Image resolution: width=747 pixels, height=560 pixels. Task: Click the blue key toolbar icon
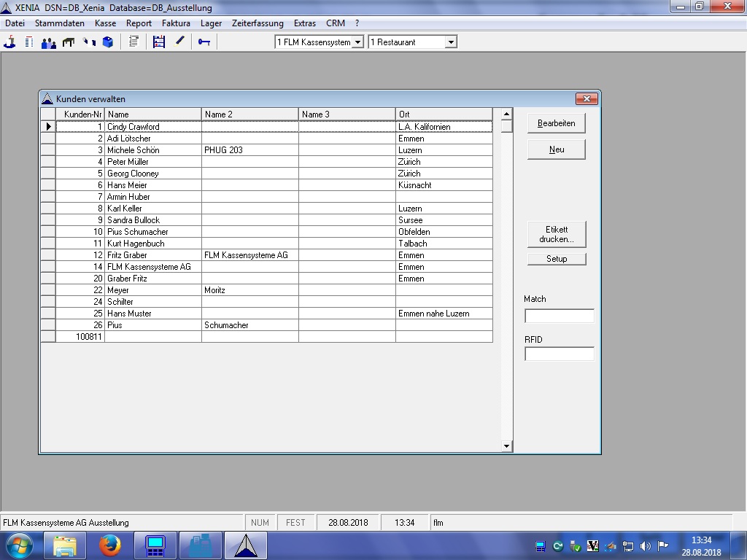point(204,42)
